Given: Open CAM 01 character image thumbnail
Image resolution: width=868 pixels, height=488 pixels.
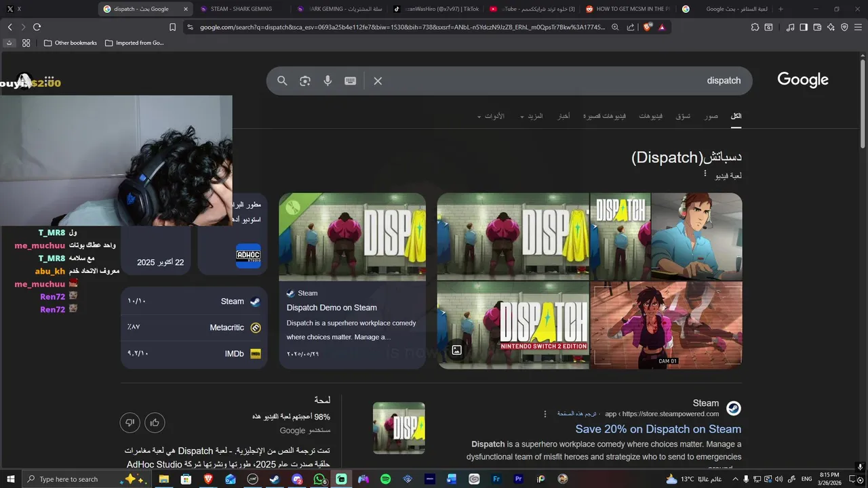Looking at the screenshot, I should coord(667,325).
